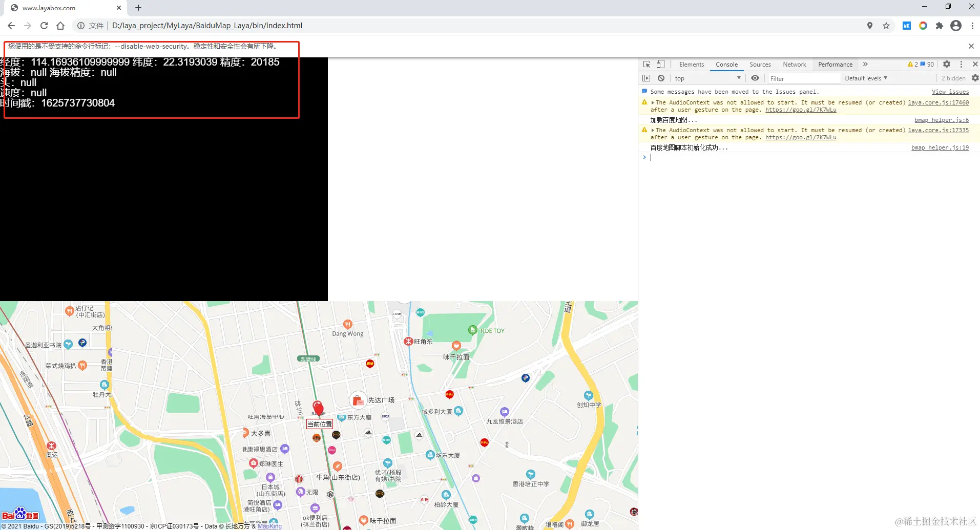Go back to the previous page
980x530 pixels.
pyautogui.click(x=11, y=26)
